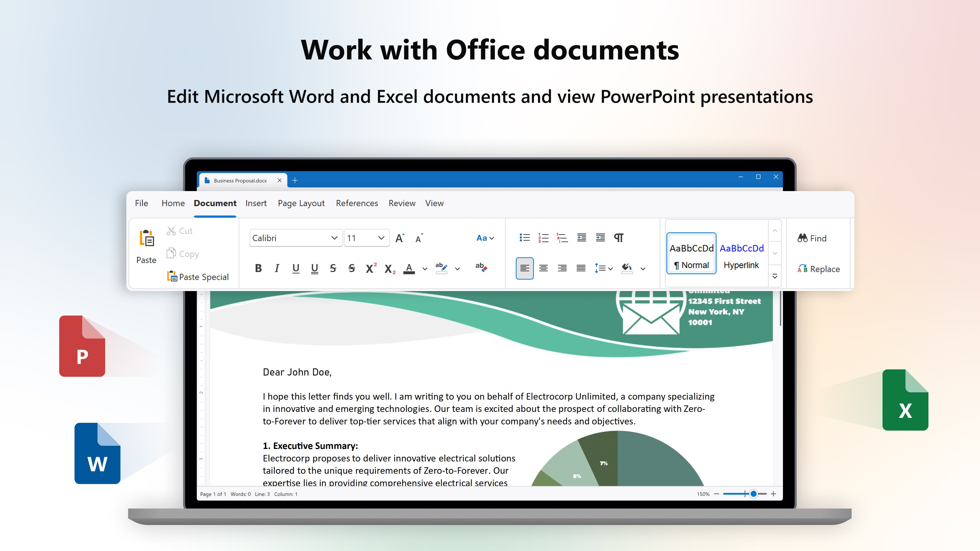Toggle italic formatting

[277, 268]
